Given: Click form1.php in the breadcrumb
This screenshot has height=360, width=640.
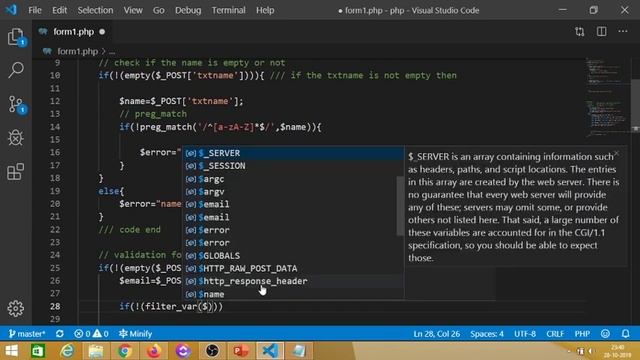Looking at the screenshot, I should coord(78,51).
